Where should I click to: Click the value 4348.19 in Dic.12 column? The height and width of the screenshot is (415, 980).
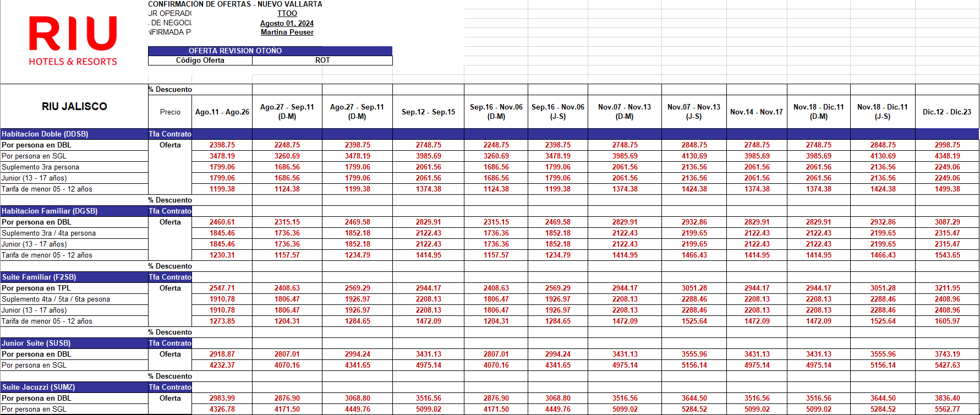(947, 156)
